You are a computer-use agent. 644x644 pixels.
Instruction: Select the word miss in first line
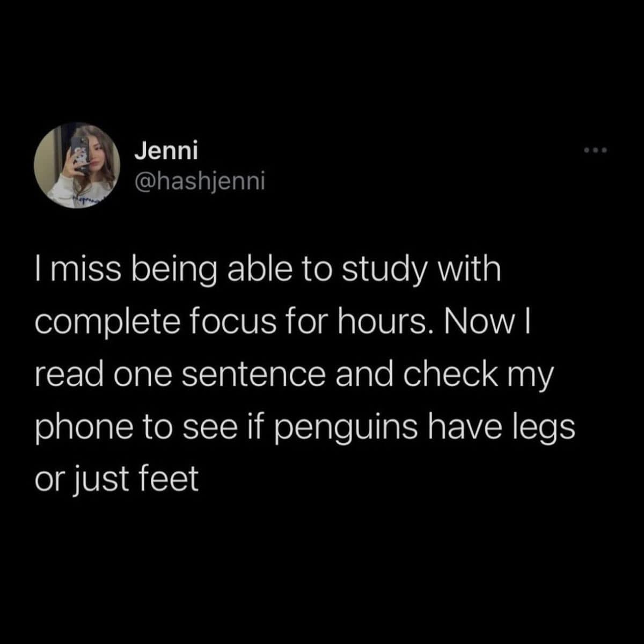87,270
